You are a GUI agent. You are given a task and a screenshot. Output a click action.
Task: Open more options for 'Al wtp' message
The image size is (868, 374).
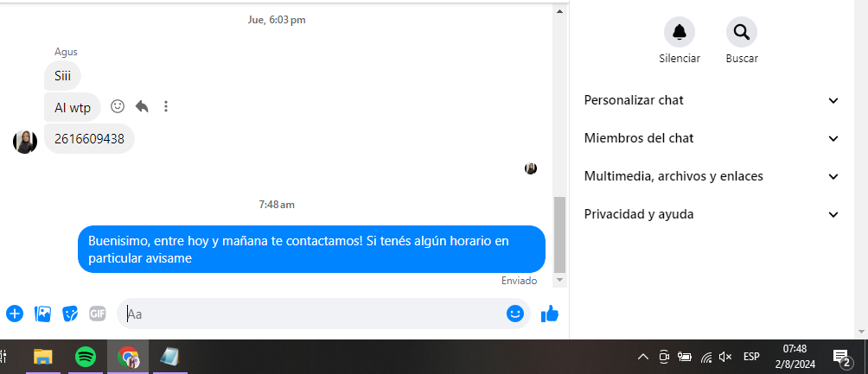point(165,106)
